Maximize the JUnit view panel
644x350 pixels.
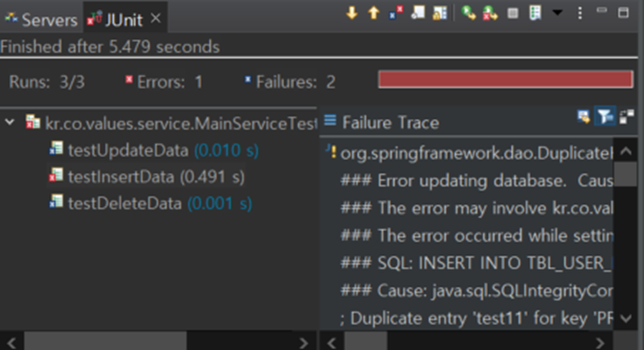[623, 13]
